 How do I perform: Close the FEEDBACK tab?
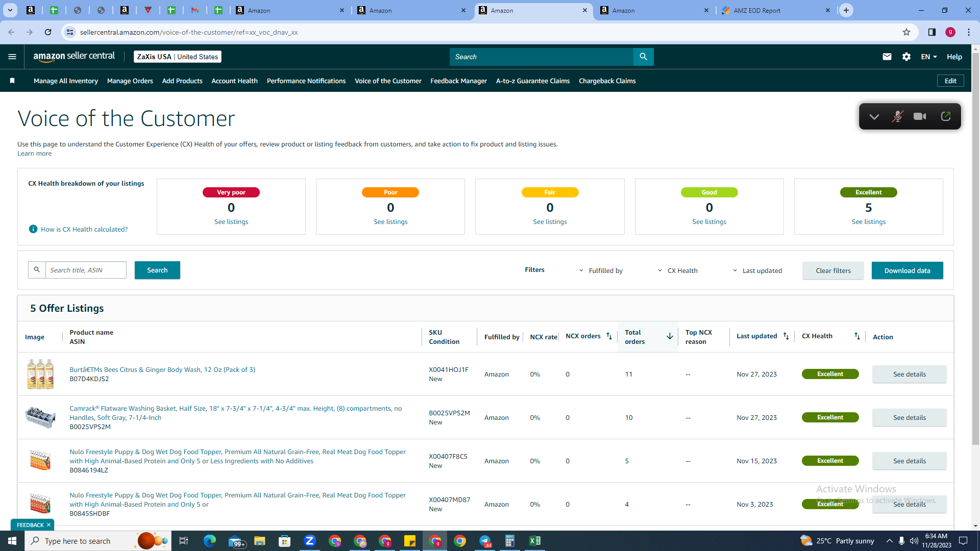click(48, 524)
